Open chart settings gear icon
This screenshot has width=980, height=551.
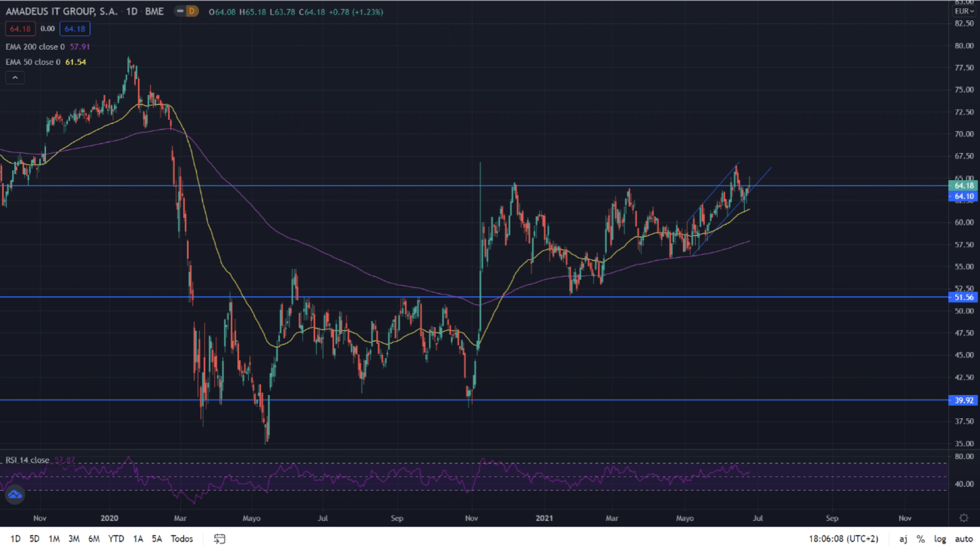[963, 518]
